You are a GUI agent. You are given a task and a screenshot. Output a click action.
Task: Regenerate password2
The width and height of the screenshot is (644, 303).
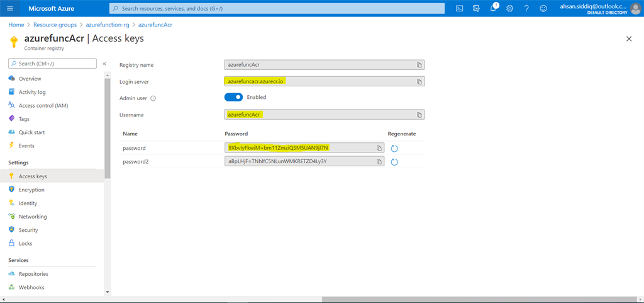pyautogui.click(x=394, y=162)
